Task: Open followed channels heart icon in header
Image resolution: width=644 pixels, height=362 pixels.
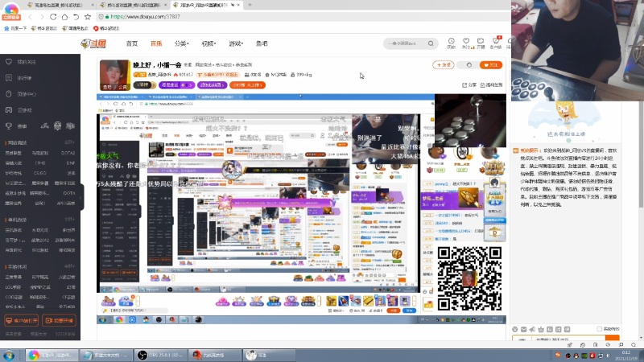Action: click(466, 41)
